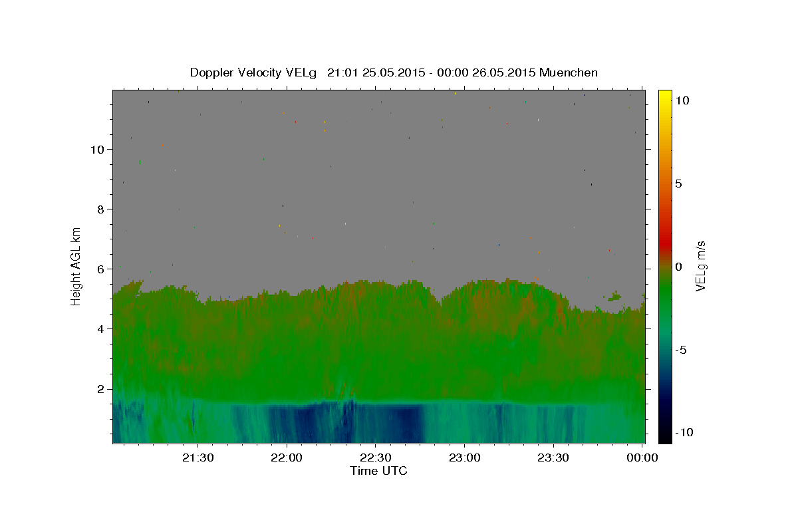Click the 22:00 time tick label
Screen dimensions: 798x532
click(287, 458)
